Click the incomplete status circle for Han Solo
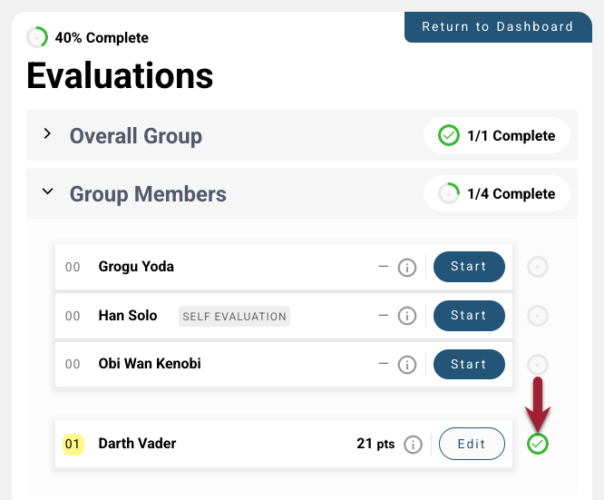The width and height of the screenshot is (604, 500). pos(538,316)
